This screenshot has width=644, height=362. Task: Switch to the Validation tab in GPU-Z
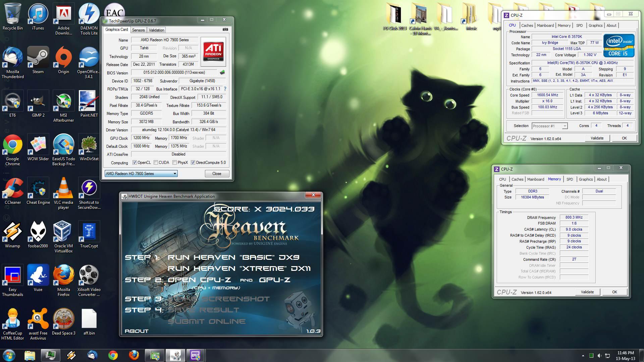pyautogui.click(x=156, y=30)
